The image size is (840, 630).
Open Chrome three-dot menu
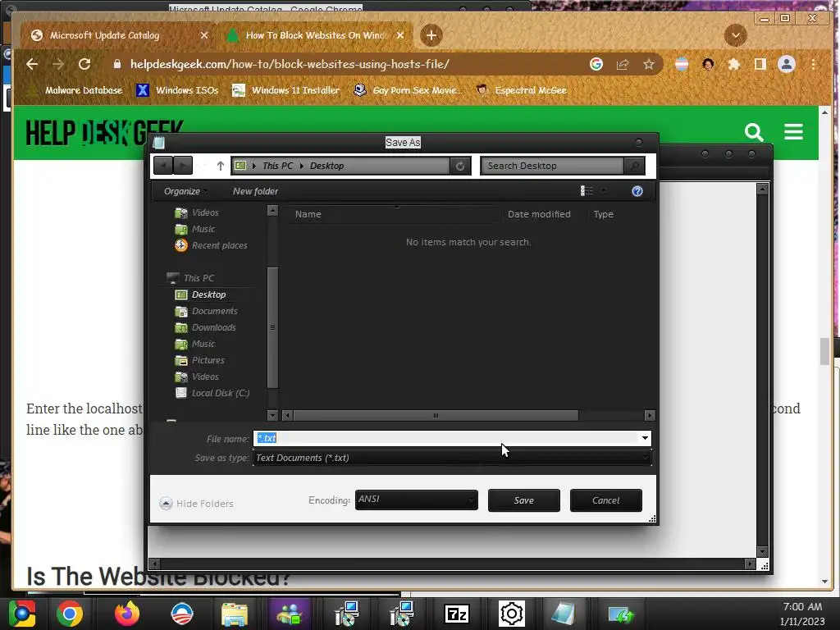pos(814,65)
